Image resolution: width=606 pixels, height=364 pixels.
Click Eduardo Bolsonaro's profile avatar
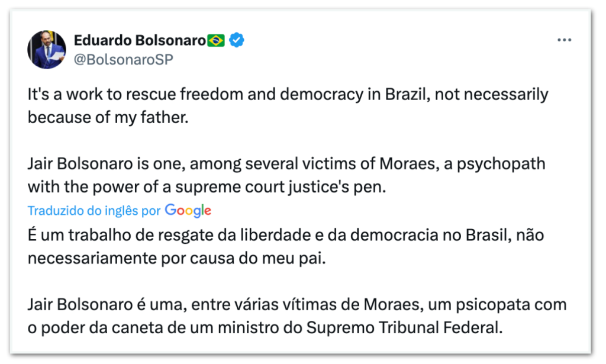point(47,50)
